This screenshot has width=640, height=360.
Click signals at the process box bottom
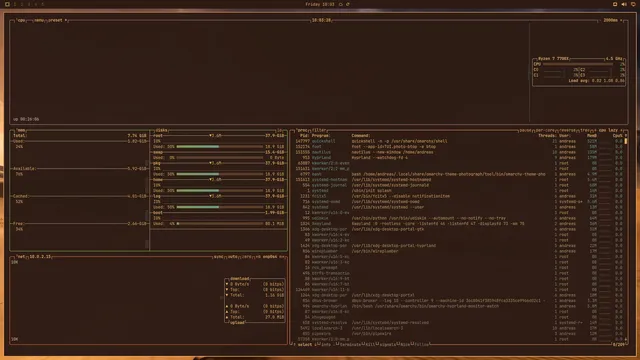point(387,344)
